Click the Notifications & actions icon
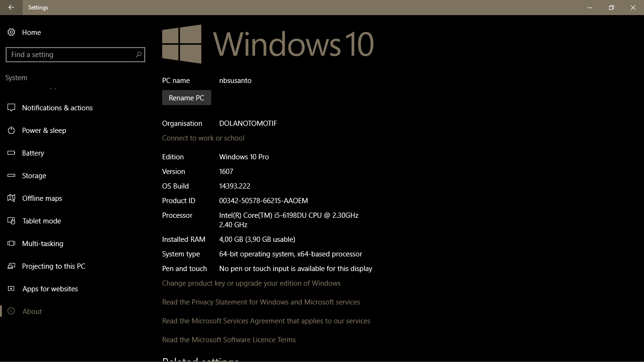644x362 pixels. 11,108
